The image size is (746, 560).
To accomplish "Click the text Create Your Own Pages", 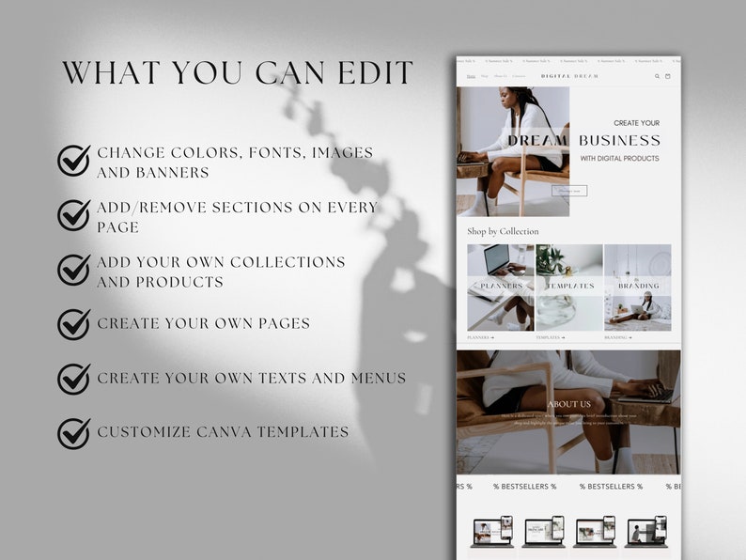I will [x=204, y=323].
